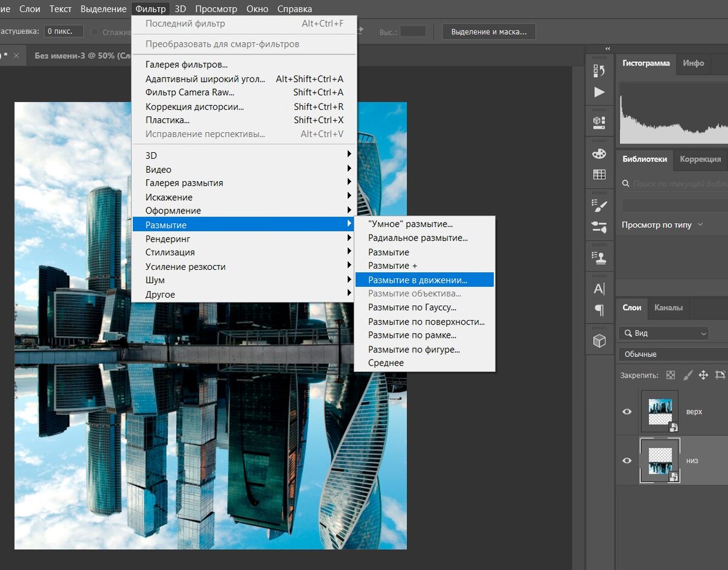Expand the Видео filter submenu

pos(349,169)
